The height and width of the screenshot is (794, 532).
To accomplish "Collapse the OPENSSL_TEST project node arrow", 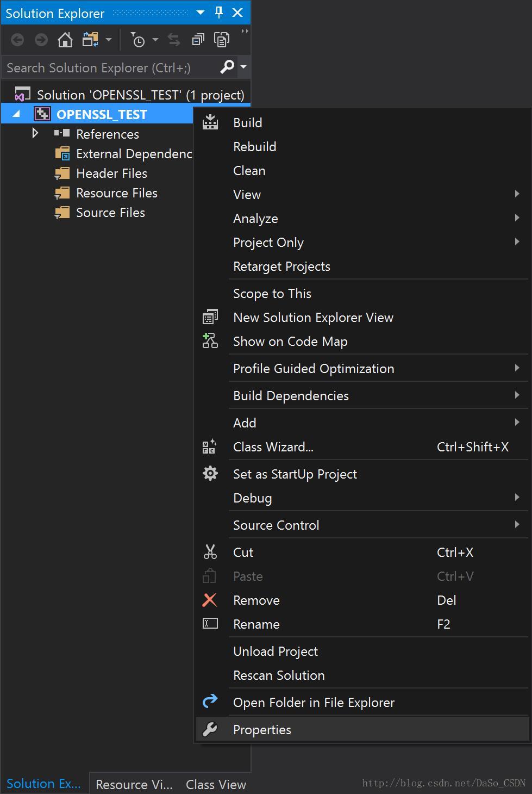I will pos(16,114).
